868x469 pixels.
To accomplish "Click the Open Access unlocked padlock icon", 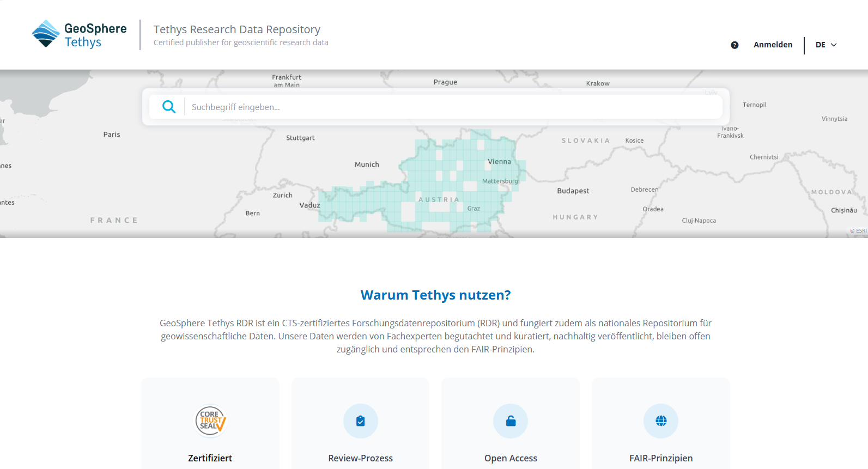I will click(x=511, y=421).
